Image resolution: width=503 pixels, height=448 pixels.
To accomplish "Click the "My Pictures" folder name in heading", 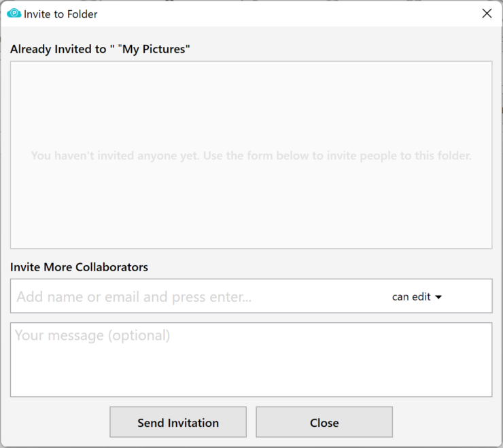I will tap(154, 49).
